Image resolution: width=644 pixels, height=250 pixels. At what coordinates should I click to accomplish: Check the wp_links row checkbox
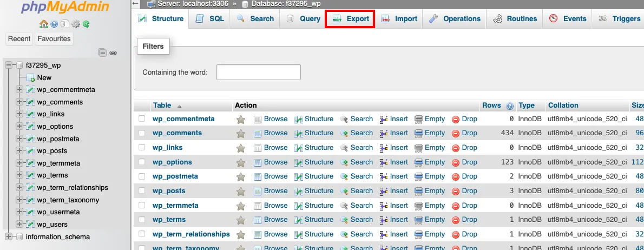(x=142, y=147)
